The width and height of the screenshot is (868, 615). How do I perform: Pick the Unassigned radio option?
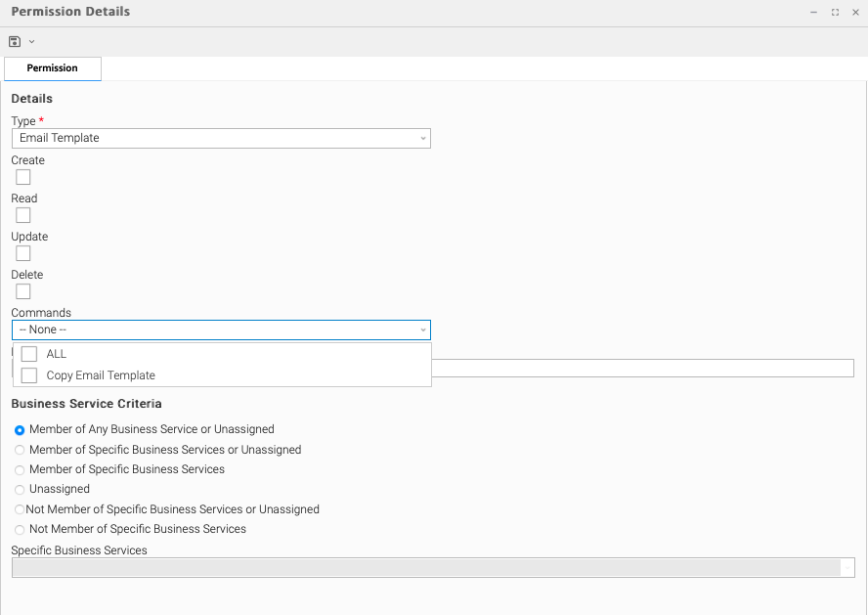20,490
